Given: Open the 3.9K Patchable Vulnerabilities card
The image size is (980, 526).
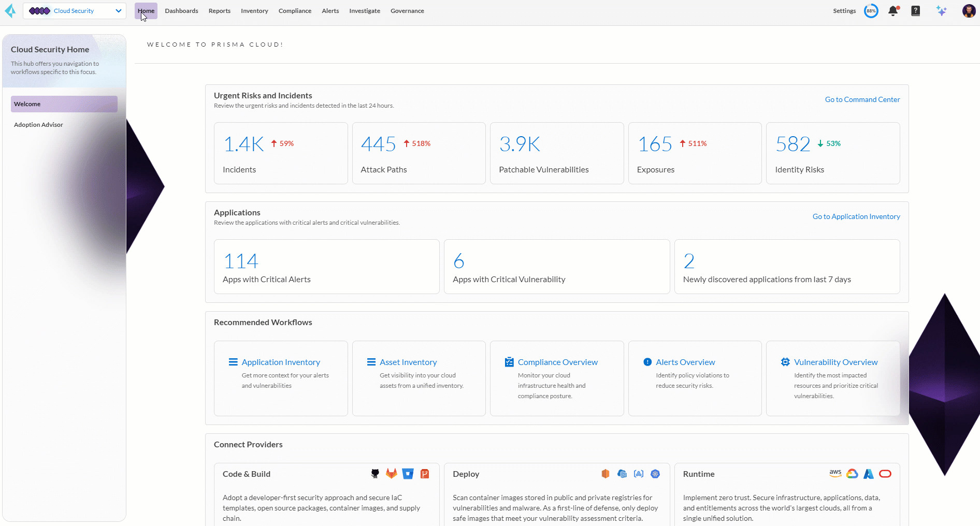Looking at the screenshot, I should [x=557, y=153].
